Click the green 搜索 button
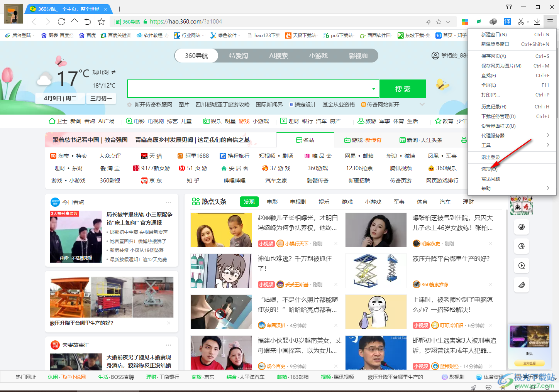Viewport: 559px width, 392px height. 403,89
